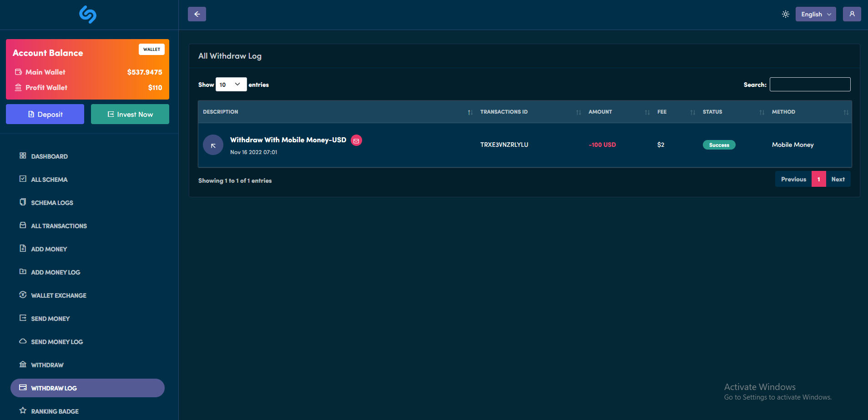The width and height of the screenshot is (868, 420).
Task: Click the pink message icon beside withdraw description
Action: click(x=356, y=140)
